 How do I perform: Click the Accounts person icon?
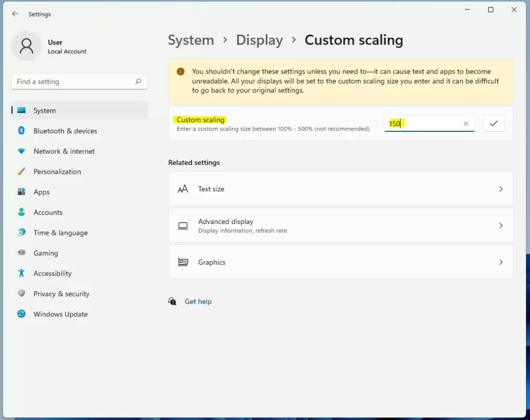21,212
